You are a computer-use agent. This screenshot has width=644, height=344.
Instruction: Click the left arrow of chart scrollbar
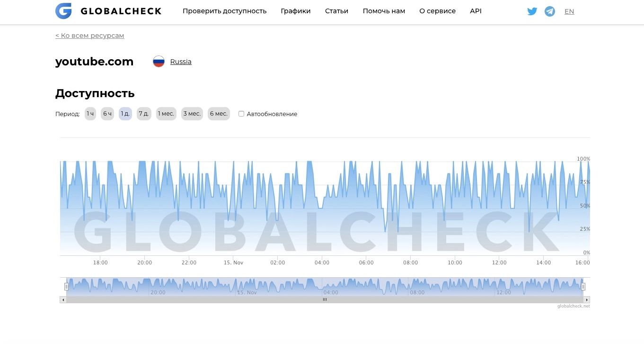point(63,300)
